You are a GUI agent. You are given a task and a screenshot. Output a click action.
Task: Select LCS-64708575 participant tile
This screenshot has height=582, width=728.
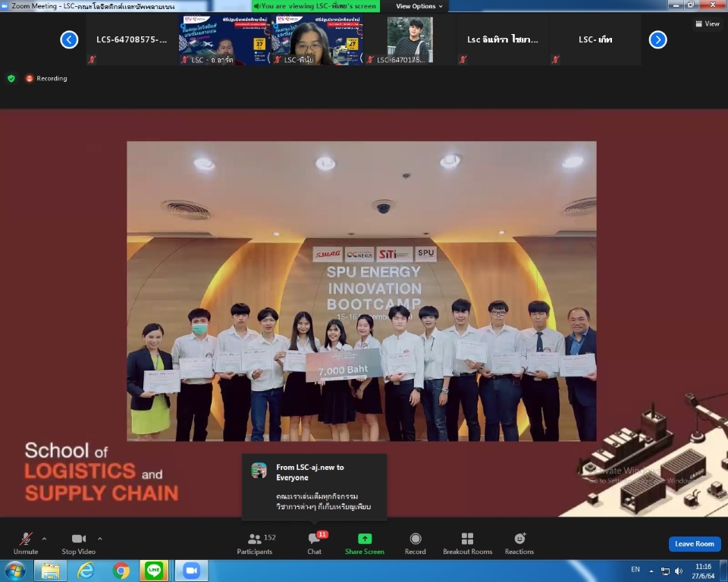[132, 39]
